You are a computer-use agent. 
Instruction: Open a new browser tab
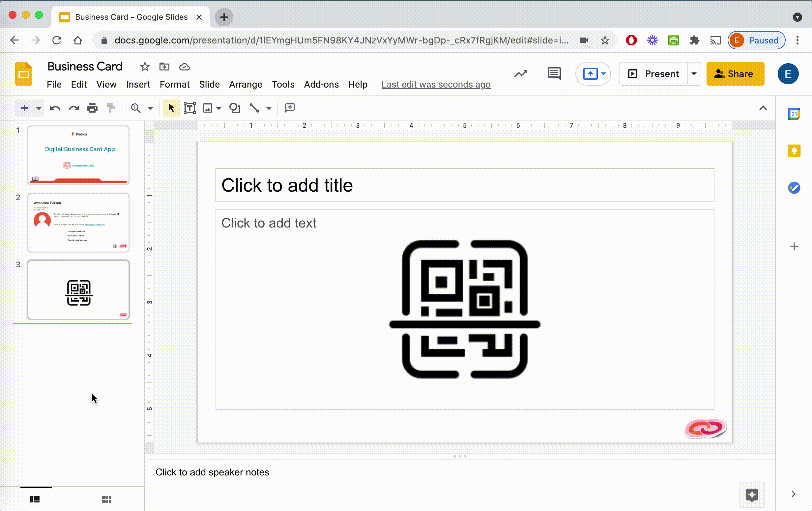click(224, 17)
